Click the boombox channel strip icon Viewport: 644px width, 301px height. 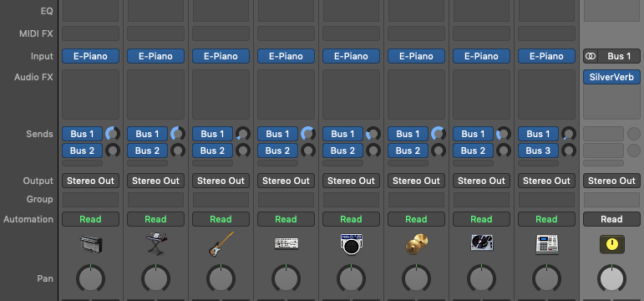[x=351, y=244]
